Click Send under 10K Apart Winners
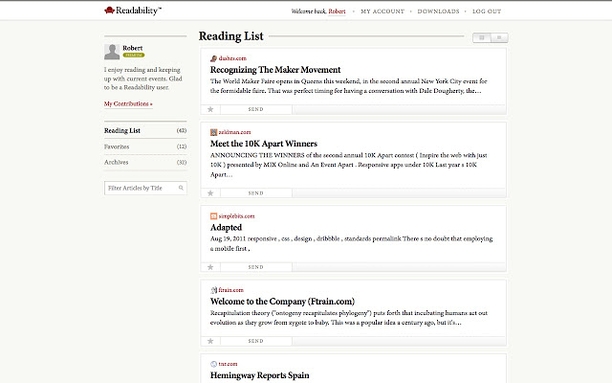The image size is (612, 383). pyautogui.click(x=256, y=193)
